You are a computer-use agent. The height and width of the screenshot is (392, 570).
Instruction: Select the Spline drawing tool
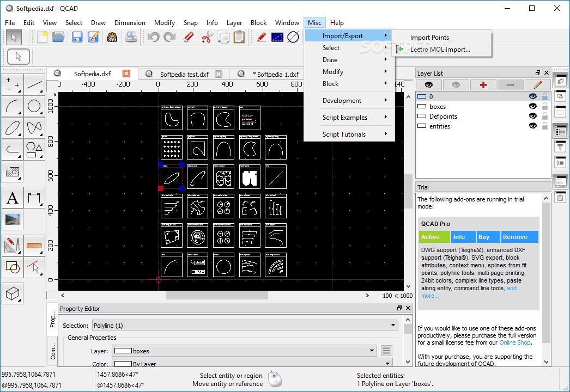pyautogui.click(x=34, y=128)
